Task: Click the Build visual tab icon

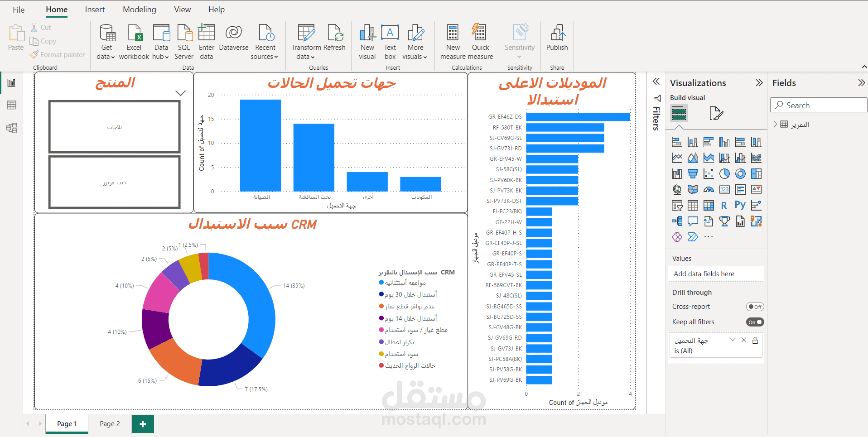Action: [679, 113]
